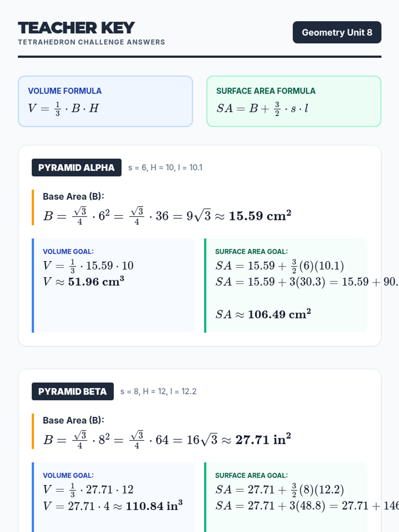Screen dimensions: 399x532
Task: Click Alpha's Surface Area Goal heading
Action: 251,252
